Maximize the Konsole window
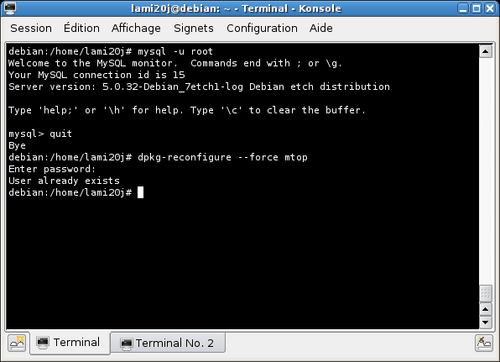This screenshot has height=362, width=500. [477, 8]
